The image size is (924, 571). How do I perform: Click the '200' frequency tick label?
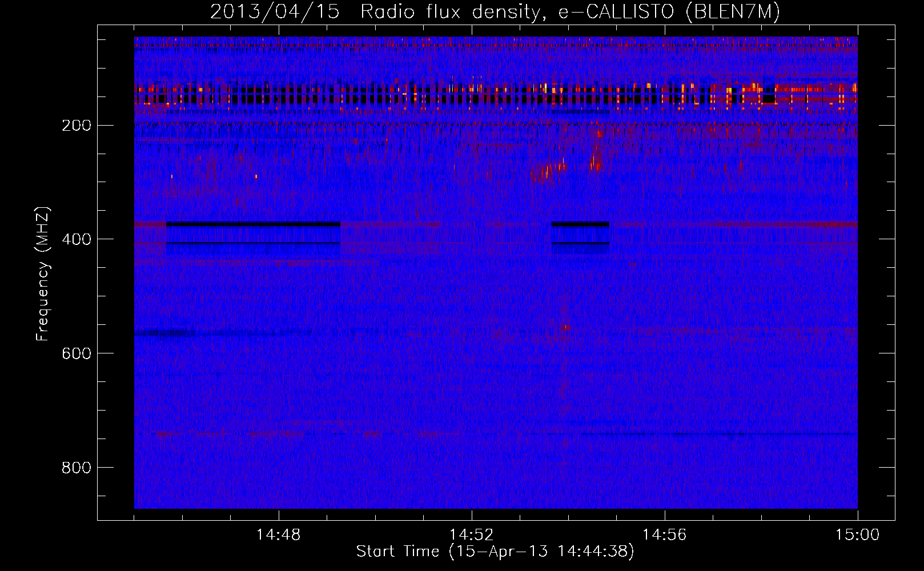76,125
